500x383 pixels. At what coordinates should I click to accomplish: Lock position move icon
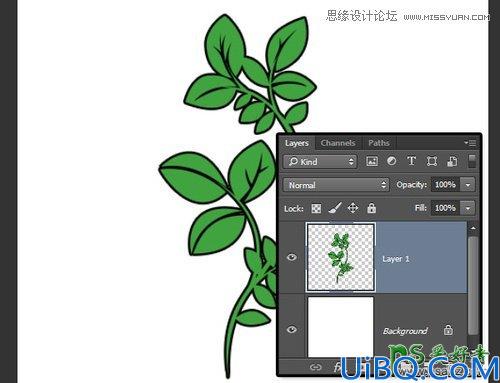click(353, 208)
